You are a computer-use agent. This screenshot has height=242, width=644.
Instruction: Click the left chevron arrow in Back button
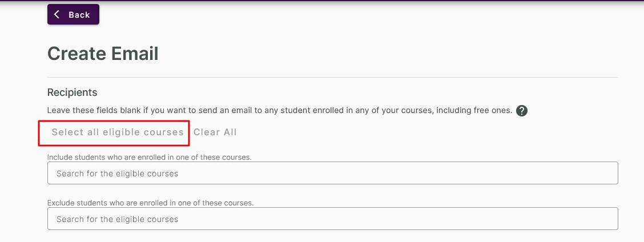57,15
